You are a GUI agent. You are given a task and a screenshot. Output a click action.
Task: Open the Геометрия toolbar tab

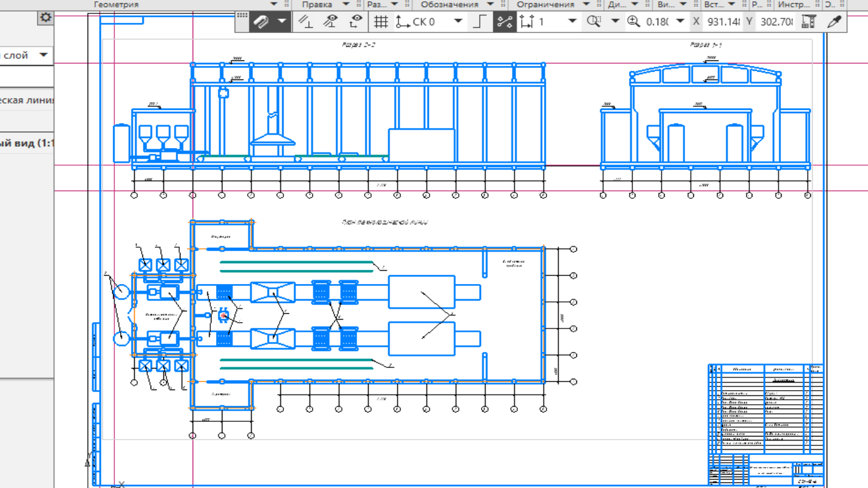coord(116,4)
